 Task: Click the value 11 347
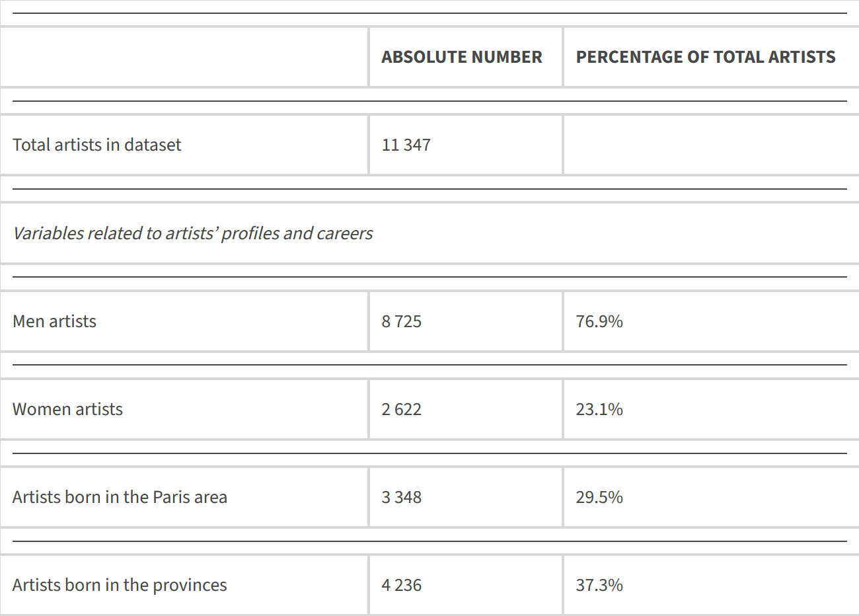tap(406, 145)
